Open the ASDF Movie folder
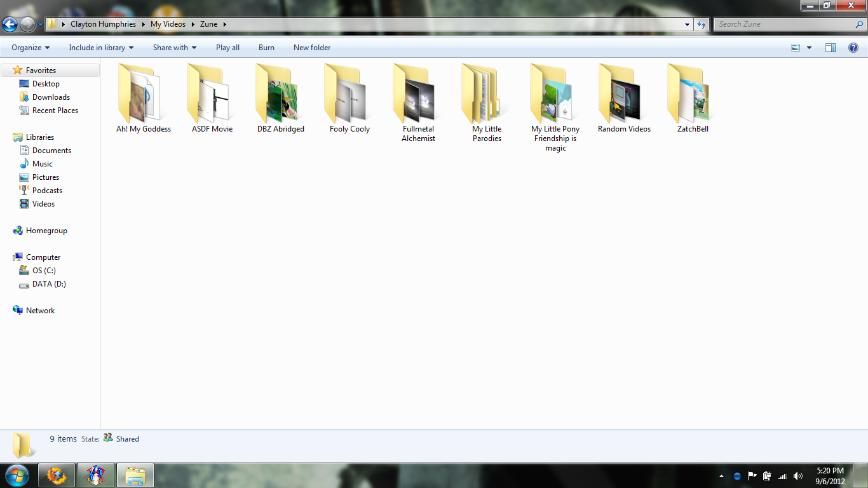868x488 pixels. pyautogui.click(x=212, y=98)
